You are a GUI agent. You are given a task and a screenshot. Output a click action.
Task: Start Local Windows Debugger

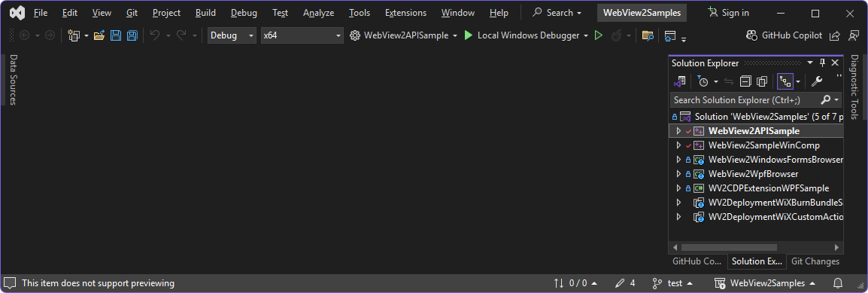coord(522,35)
